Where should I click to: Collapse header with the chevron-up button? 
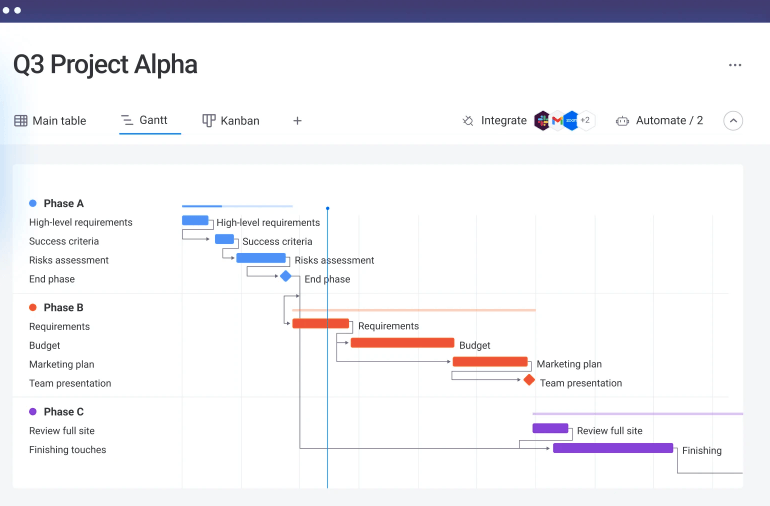pos(733,121)
